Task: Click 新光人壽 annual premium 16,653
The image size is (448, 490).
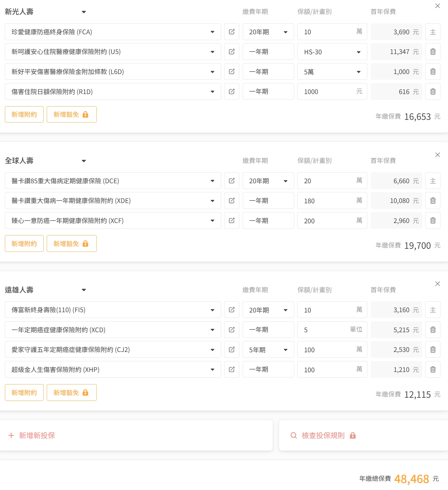Action: pyautogui.click(x=417, y=117)
